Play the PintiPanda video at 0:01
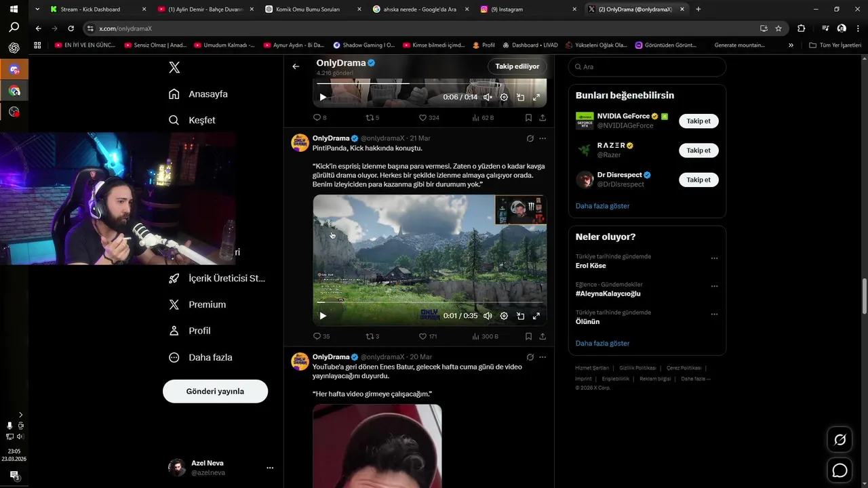868x488 pixels. (323, 316)
